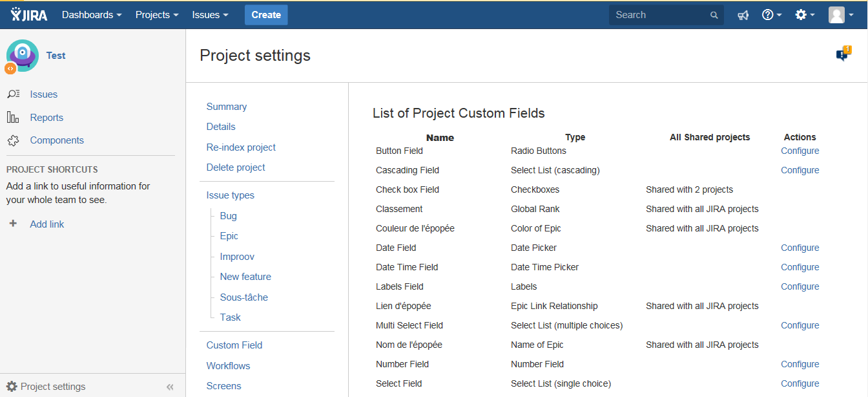Click the Couleur de l'épopée field name
The height and width of the screenshot is (397, 868).
pos(415,228)
